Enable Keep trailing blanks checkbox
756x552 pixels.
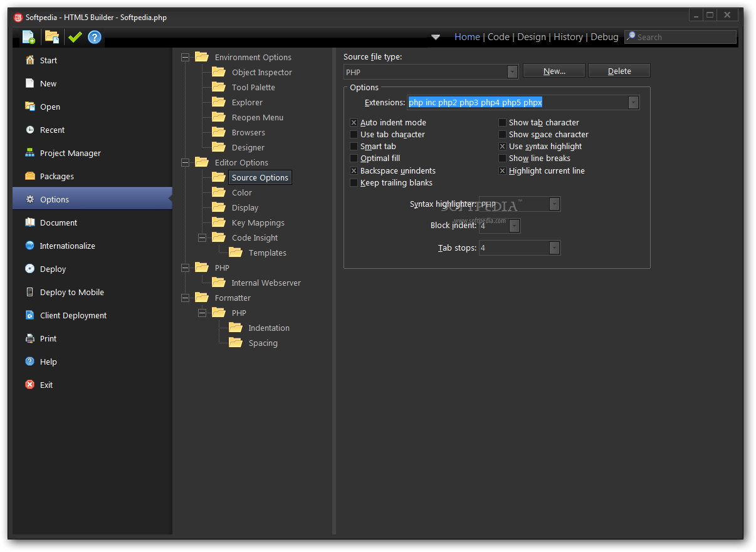coord(354,183)
